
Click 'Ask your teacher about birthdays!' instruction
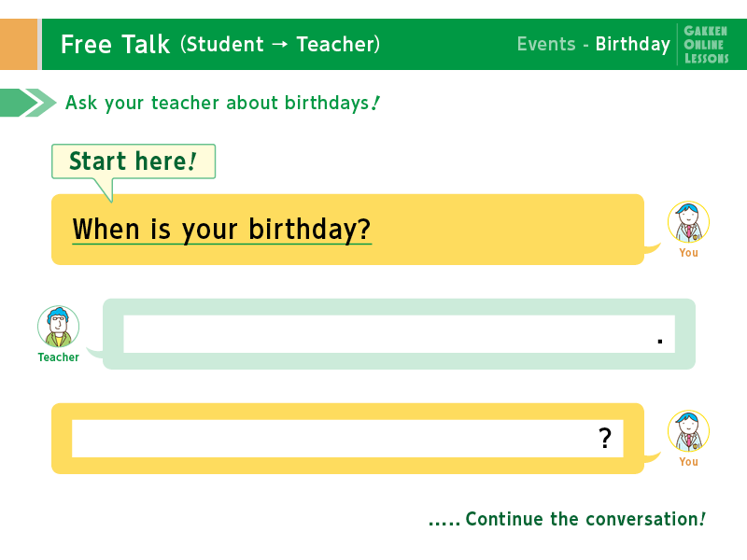click(x=222, y=103)
